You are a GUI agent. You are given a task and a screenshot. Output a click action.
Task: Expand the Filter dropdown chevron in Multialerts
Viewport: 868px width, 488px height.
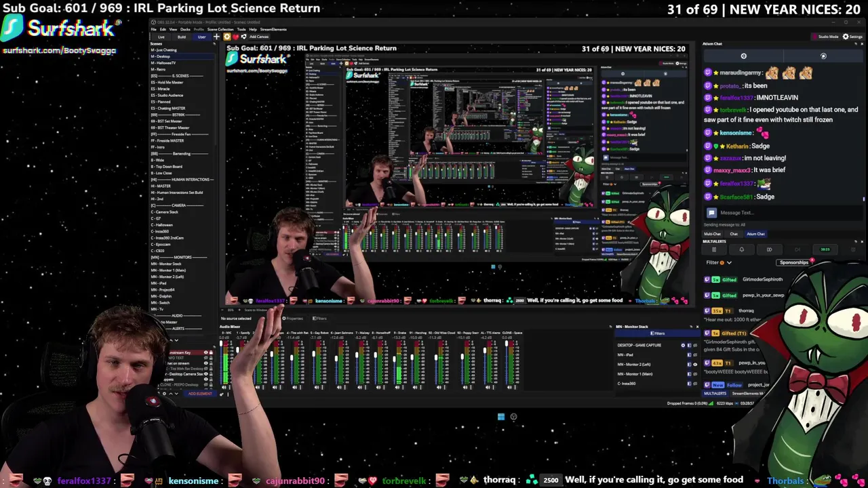(729, 262)
